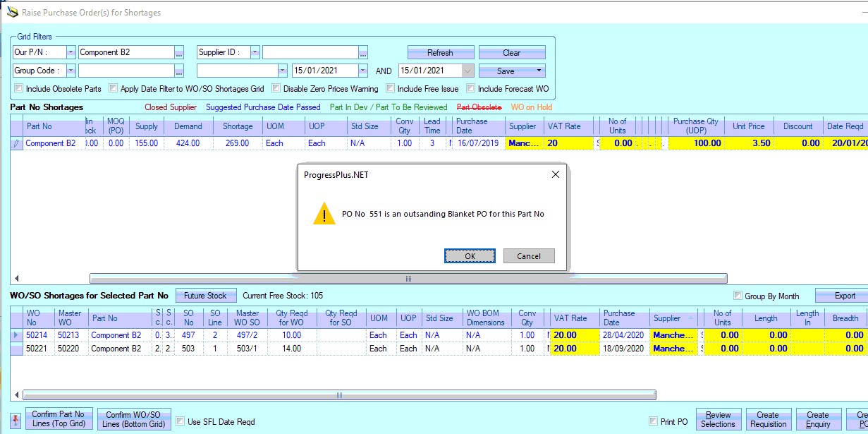
Task: Open the Supplier ID lookup ellipsis button
Action: pyautogui.click(x=363, y=52)
